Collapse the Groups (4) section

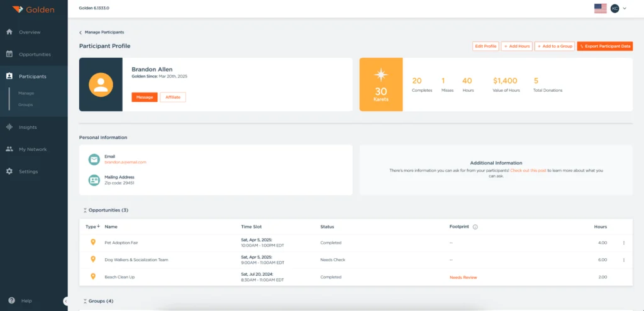pyautogui.click(x=85, y=301)
